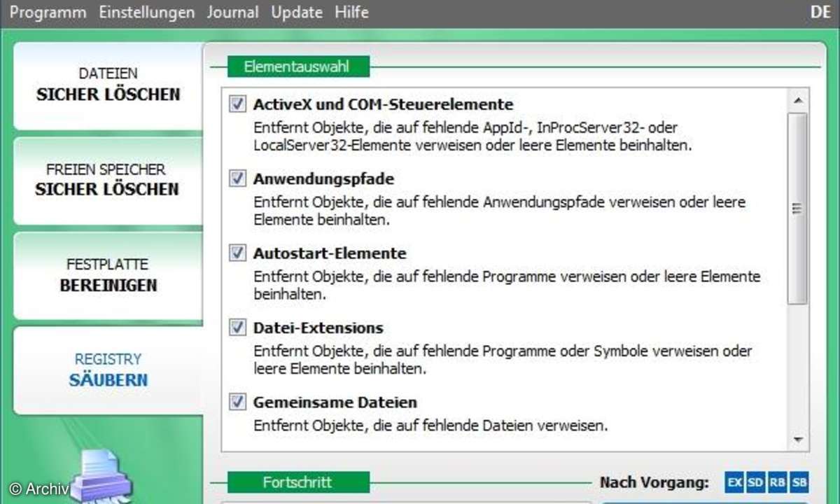This screenshot has height=504, width=840.
Task: Switch to Festplatte bereinigen tab
Action: tap(108, 276)
